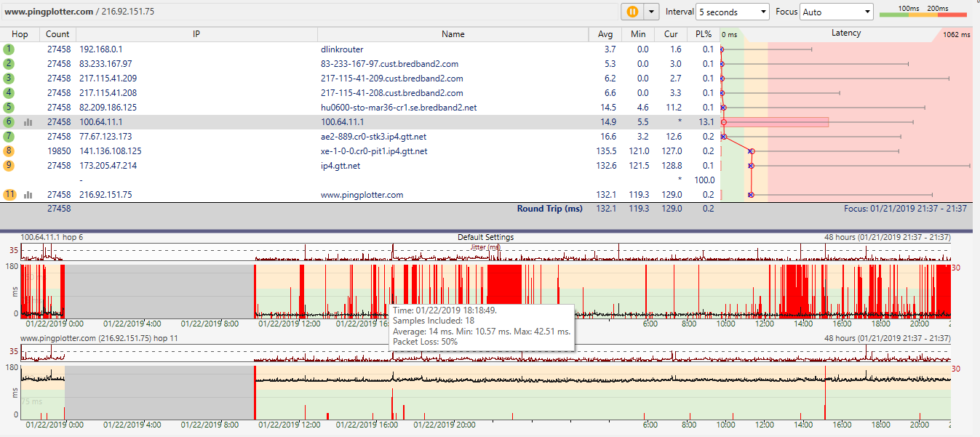The width and height of the screenshot is (980, 437).
Task: Click the hop 6 packet loss bar in Latency column
Action: (776, 122)
